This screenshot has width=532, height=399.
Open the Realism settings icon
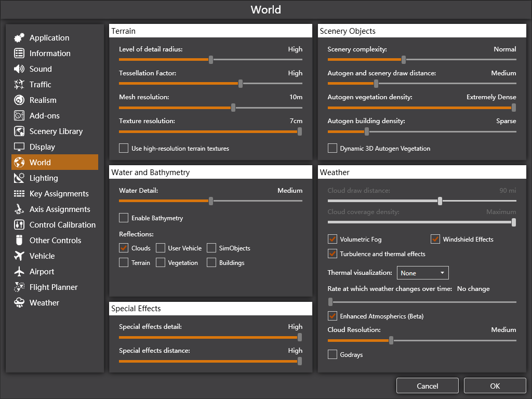(x=19, y=100)
